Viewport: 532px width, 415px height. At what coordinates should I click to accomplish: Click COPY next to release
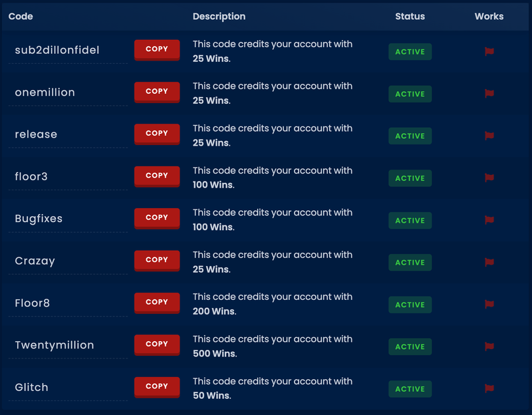(157, 134)
